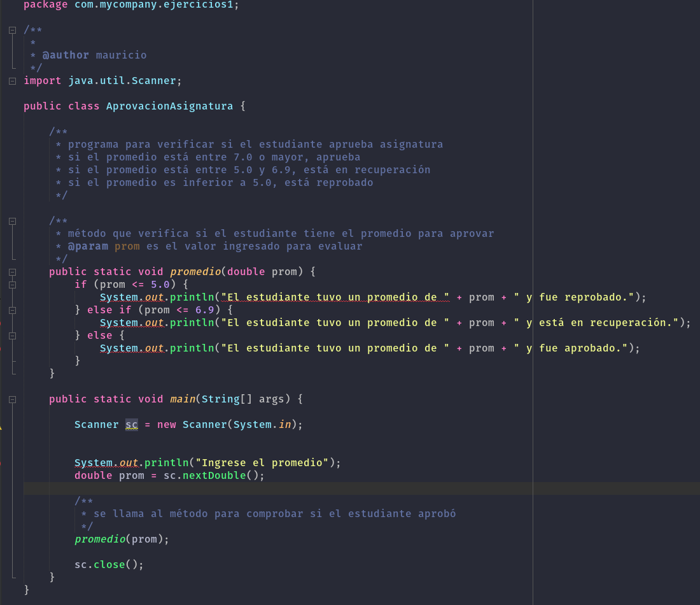
Task: Click 'double' parameter type in promedio declaration
Action: (246, 272)
